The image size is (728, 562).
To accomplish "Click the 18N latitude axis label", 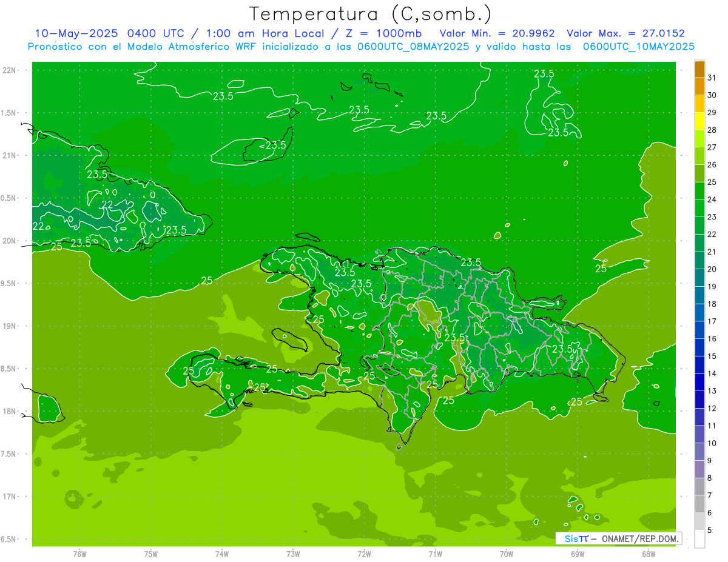I will click(10, 411).
